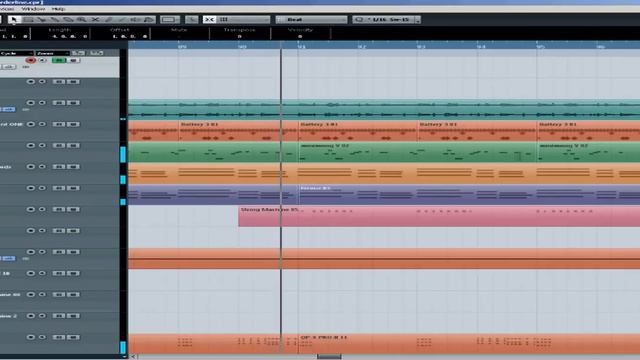The width and height of the screenshot is (640, 360).
Task: Open the dropdown right of Cycle
Action: pos(52,53)
